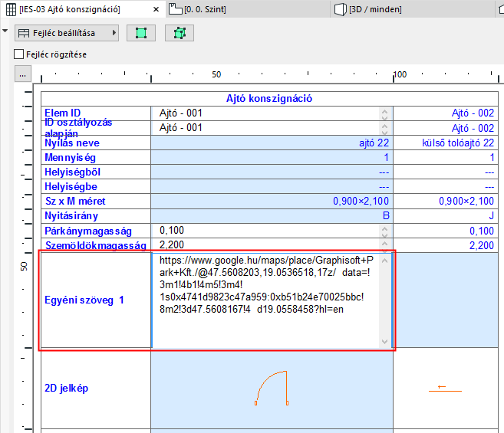504x433 pixels.
Task: Click the opening direction B cell
Action: coord(272,216)
